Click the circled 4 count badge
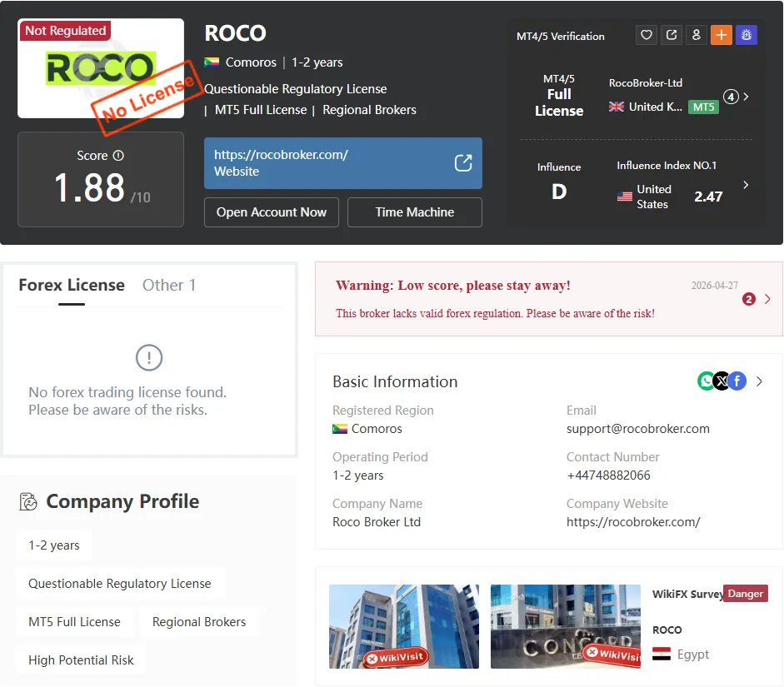Image resolution: width=784 pixels, height=687 pixels. 731,97
